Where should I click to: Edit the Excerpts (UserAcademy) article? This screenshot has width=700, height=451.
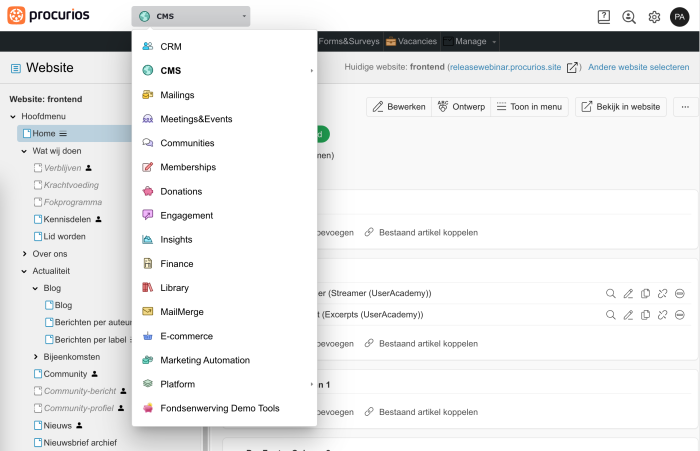[628, 315]
